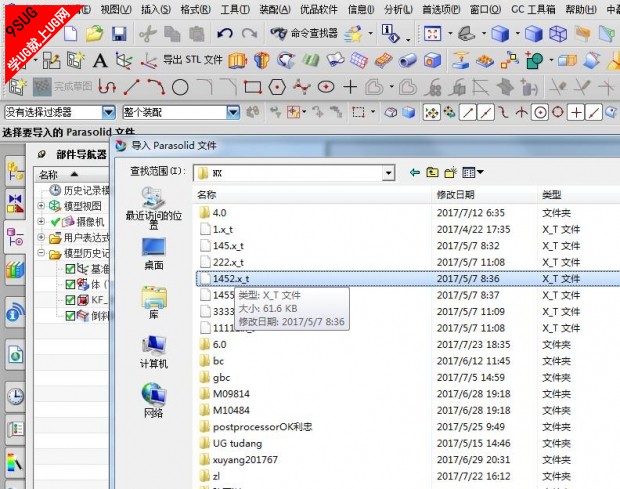Select the Rectangle sketch tool
The image size is (620, 489).
(252, 87)
